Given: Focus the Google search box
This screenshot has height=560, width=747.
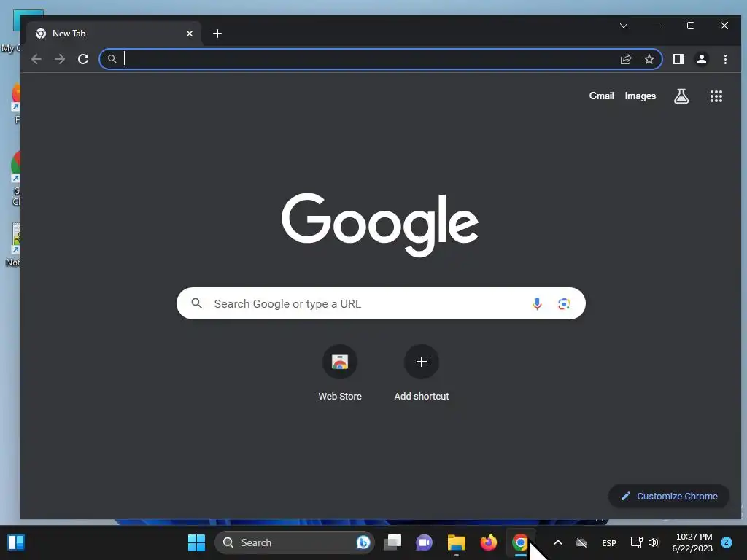Looking at the screenshot, I should point(381,303).
